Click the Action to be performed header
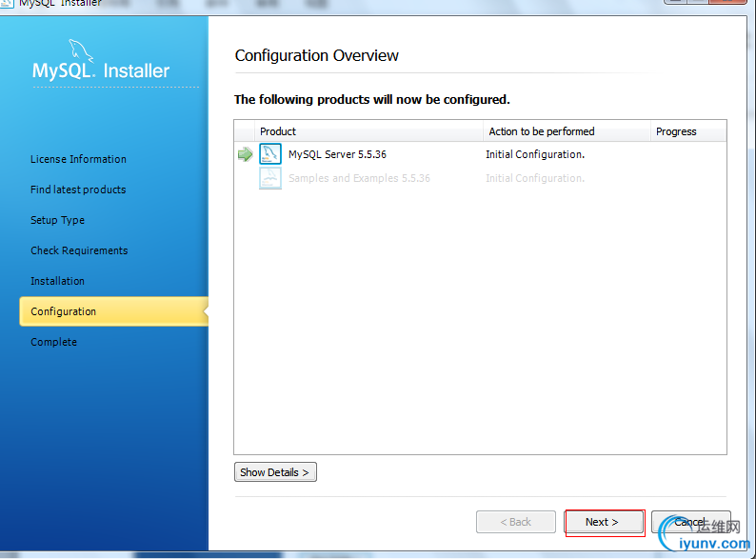The width and height of the screenshot is (756, 559). [567, 131]
